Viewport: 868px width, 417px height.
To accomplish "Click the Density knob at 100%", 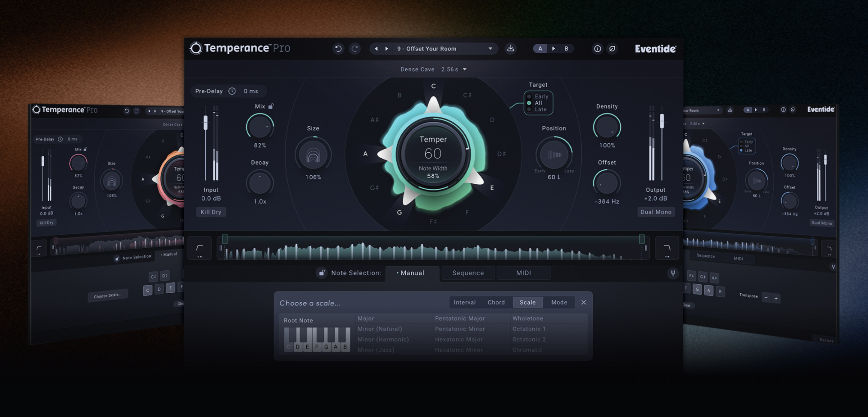I will (x=607, y=127).
